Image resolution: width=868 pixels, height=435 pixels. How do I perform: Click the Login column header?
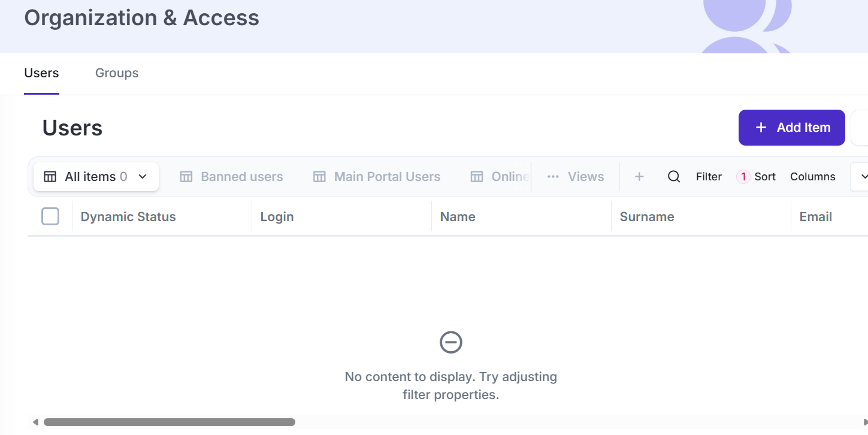point(277,217)
